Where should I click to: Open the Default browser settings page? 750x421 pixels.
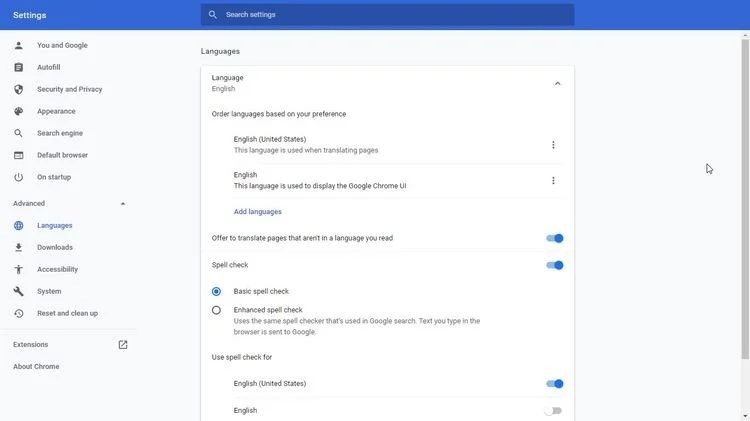62,155
